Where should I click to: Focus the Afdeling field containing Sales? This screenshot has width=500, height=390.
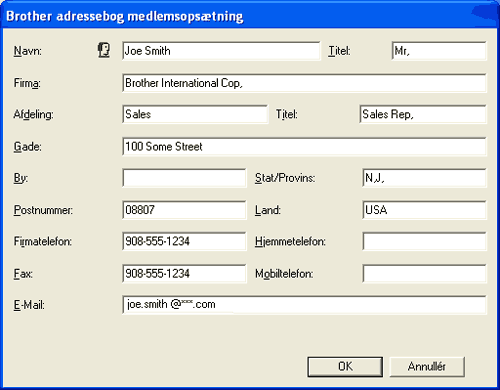click(195, 114)
